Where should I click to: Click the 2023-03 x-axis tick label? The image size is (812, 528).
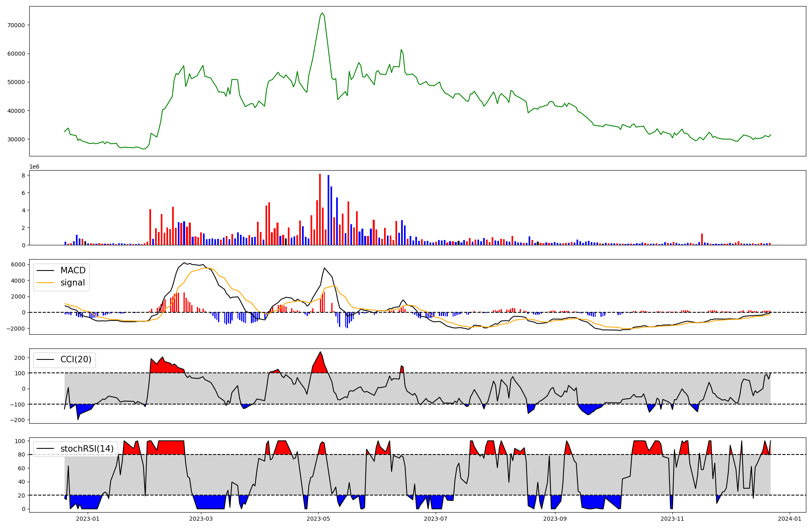pos(201,518)
